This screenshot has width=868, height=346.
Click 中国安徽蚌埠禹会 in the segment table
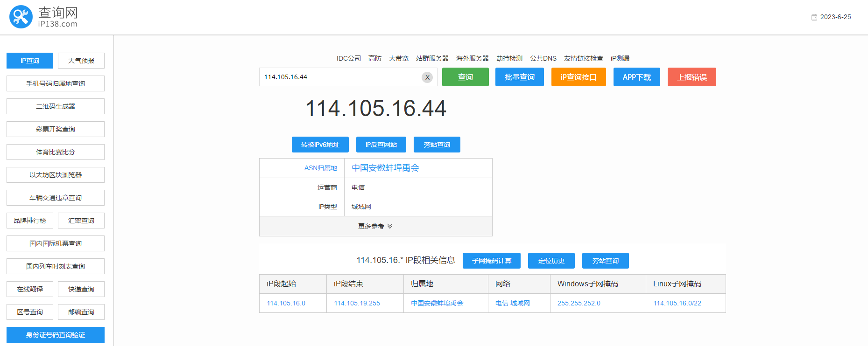tap(437, 303)
